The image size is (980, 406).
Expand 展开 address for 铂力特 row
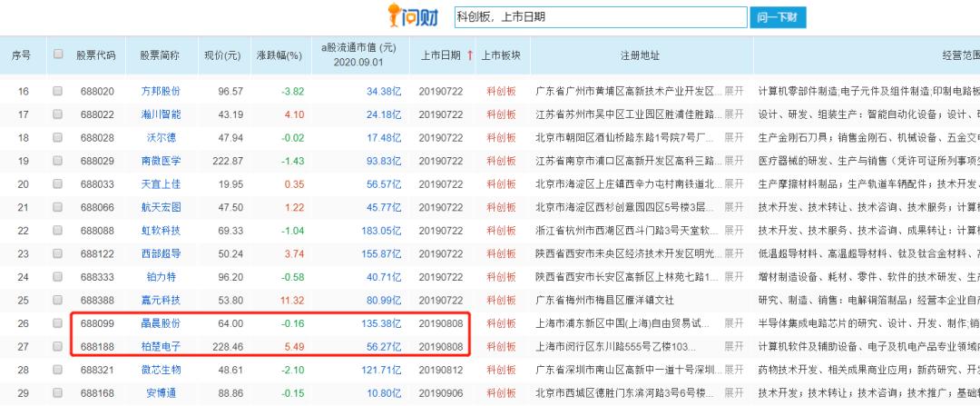click(734, 277)
